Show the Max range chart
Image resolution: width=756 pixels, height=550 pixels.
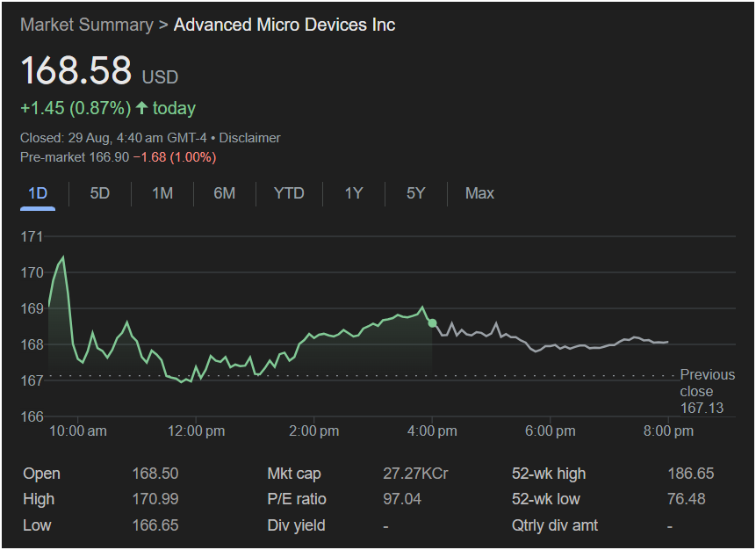(479, 193)
